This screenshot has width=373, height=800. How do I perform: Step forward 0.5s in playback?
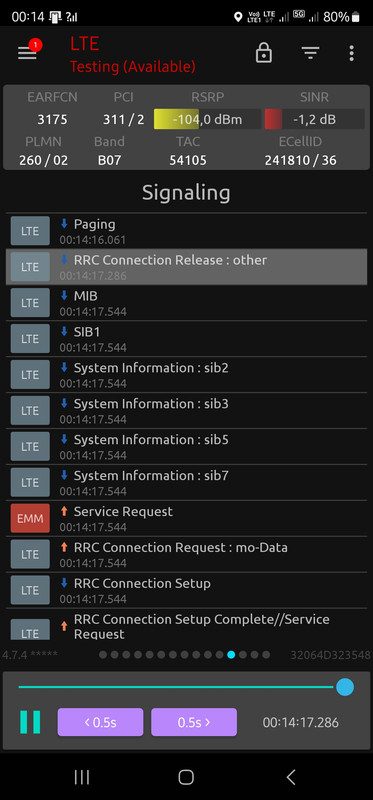(x=194, y=722)
